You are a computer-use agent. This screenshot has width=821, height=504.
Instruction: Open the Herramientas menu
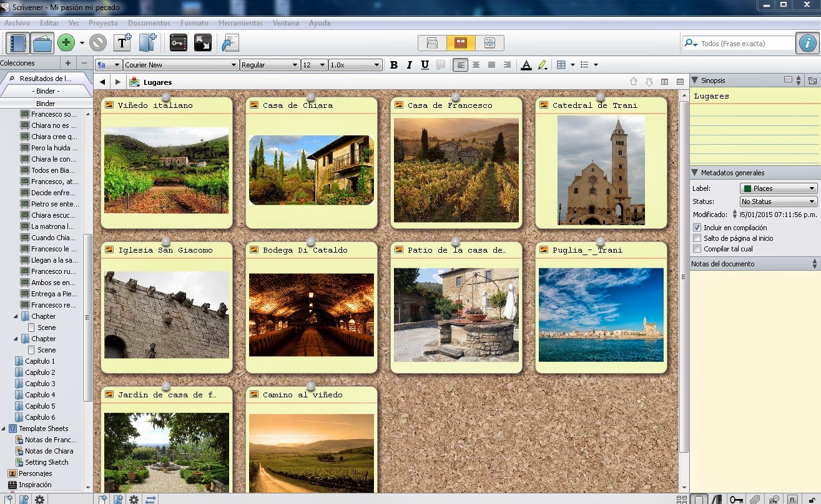240,23
